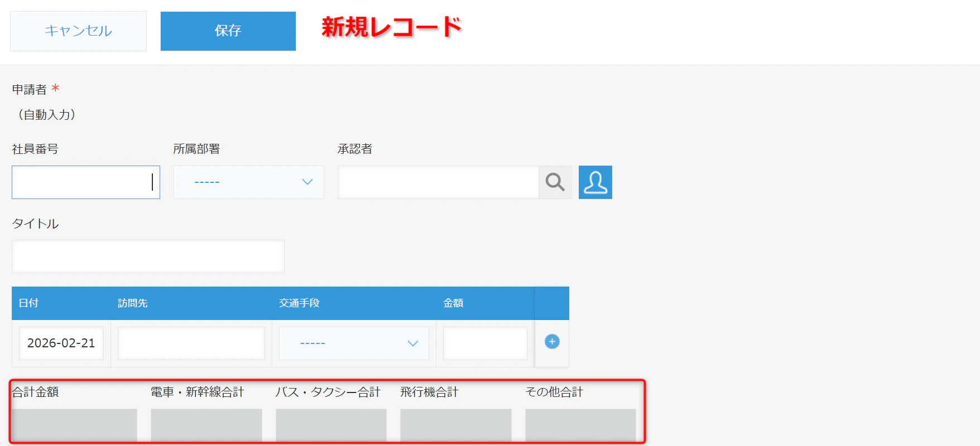Click the 日付 field showing 2026-02-21

(x=61, y=343)
